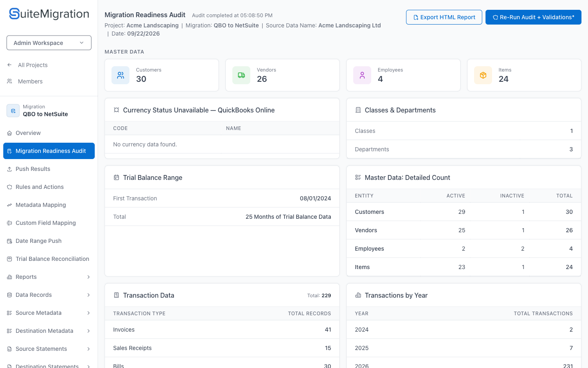The image size is (588, 368).
Task: Click the Reports chart icon
Action: [x=9, y=277]
